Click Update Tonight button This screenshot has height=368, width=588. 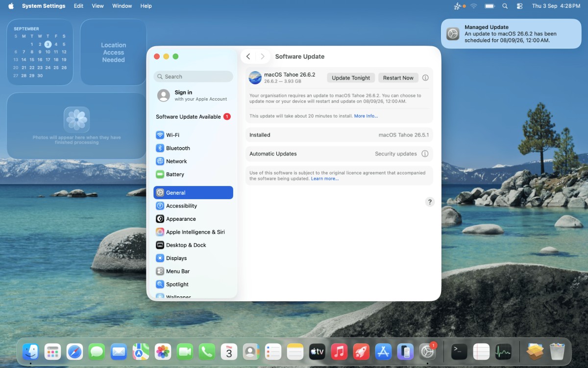coord(351,78)
